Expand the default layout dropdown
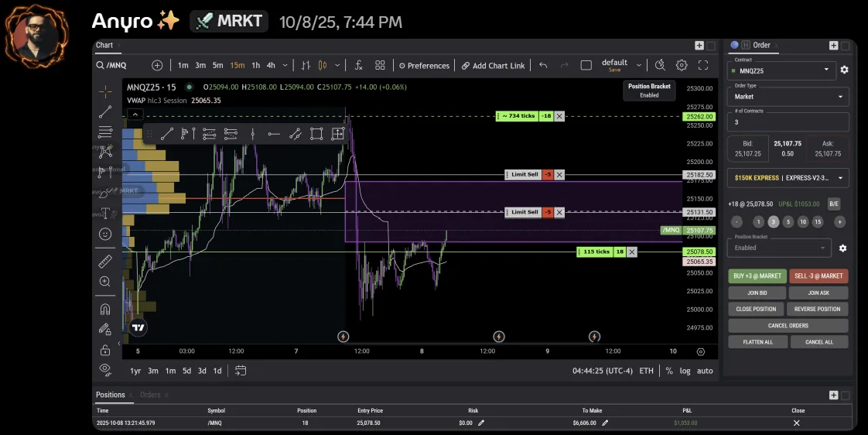This screenshot has width=868, height=435. [x=639, y=65]
